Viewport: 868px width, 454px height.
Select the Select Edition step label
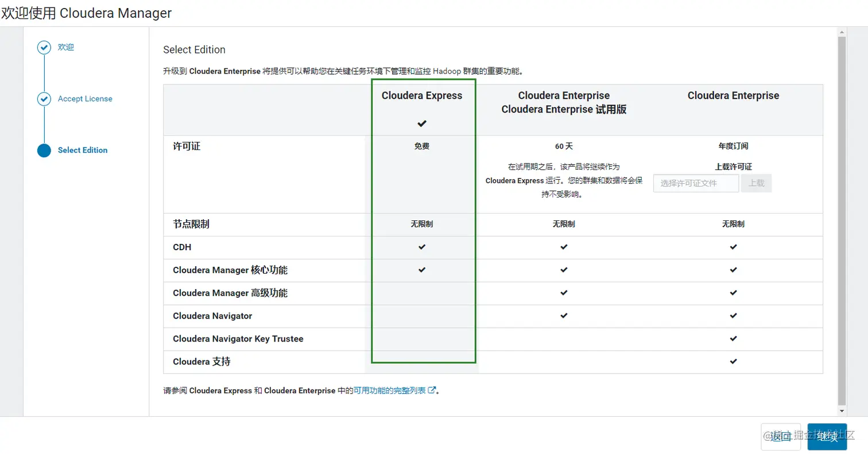click(83, 150)
